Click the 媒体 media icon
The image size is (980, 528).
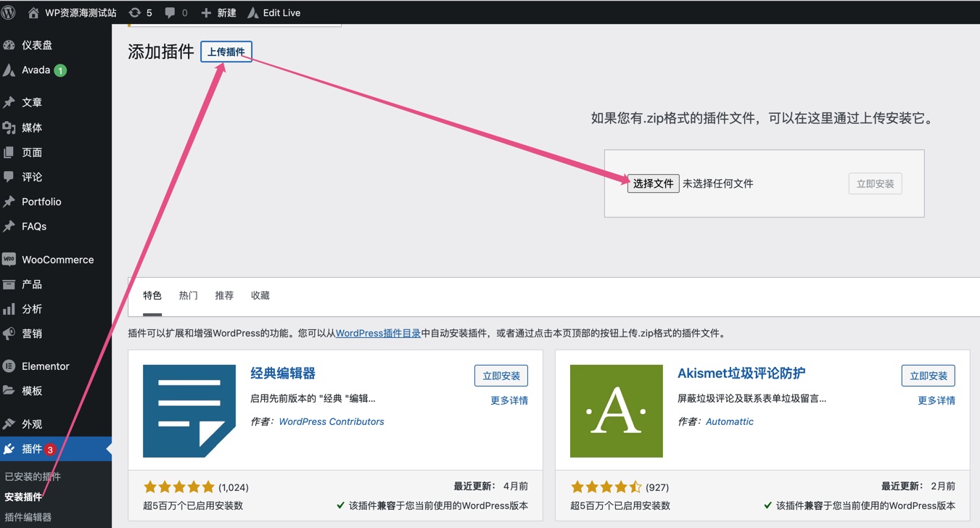[9, 128]
